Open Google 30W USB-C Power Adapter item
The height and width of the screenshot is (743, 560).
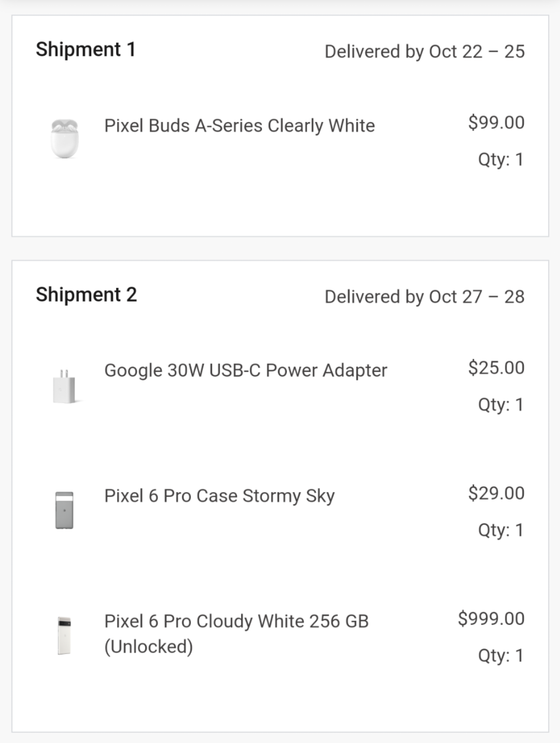246,371
